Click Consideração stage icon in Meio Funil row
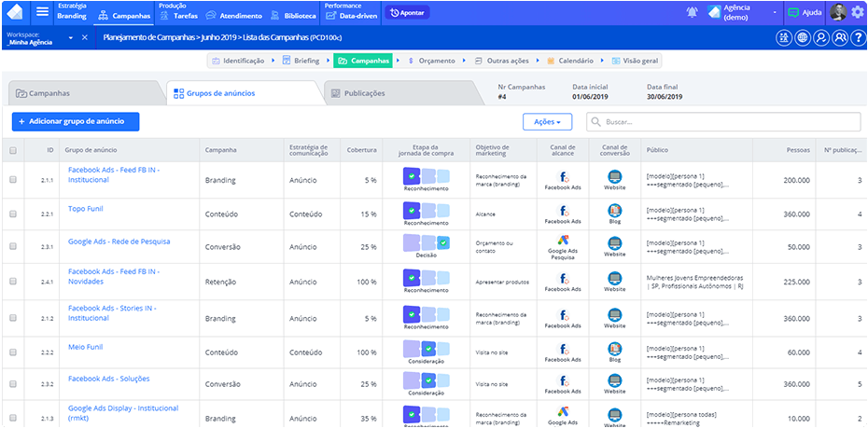868x428 pixels. [426, 349]
